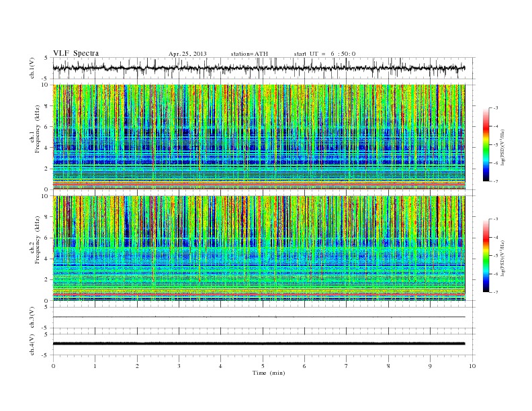
Task: Click the "-7" tick on ch.1 colorbar
Action: pos(495,181)
